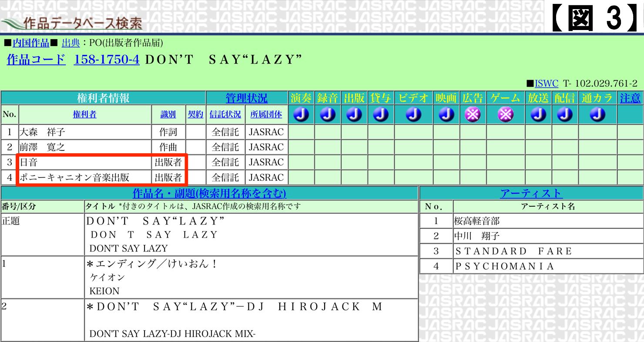The height and width of the screenshot is (342, 644).
Task: Click the 権利者 column header link
Action: coord(85,114)
